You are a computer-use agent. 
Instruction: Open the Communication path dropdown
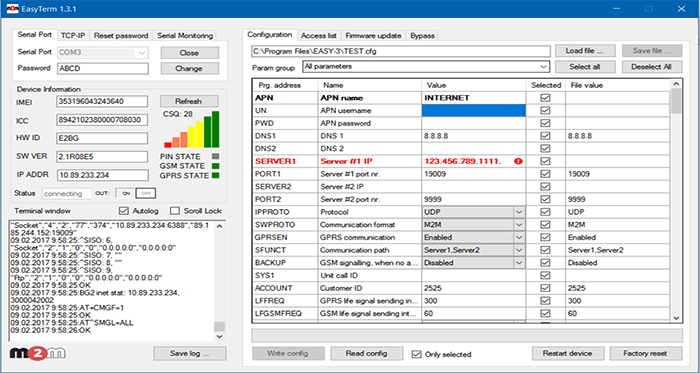(473, 250)
